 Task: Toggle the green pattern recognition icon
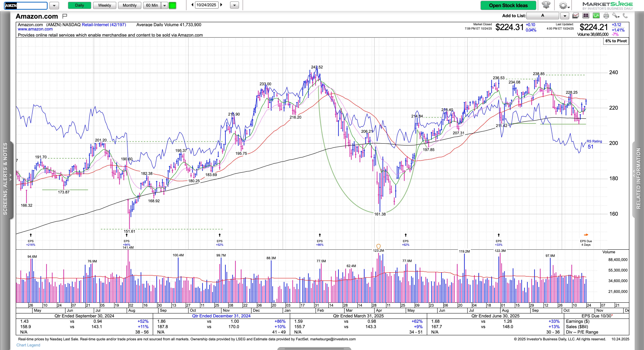click(x=596, y=16)
